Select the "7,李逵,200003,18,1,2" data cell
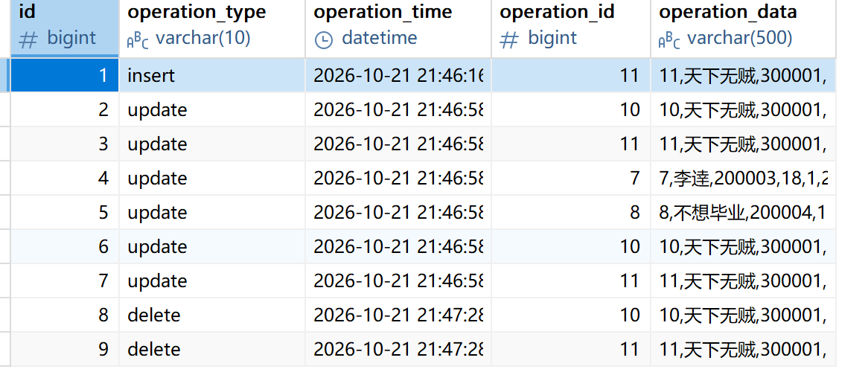The width and height of the screenshot is (868, 375). [x=743, y=178]
